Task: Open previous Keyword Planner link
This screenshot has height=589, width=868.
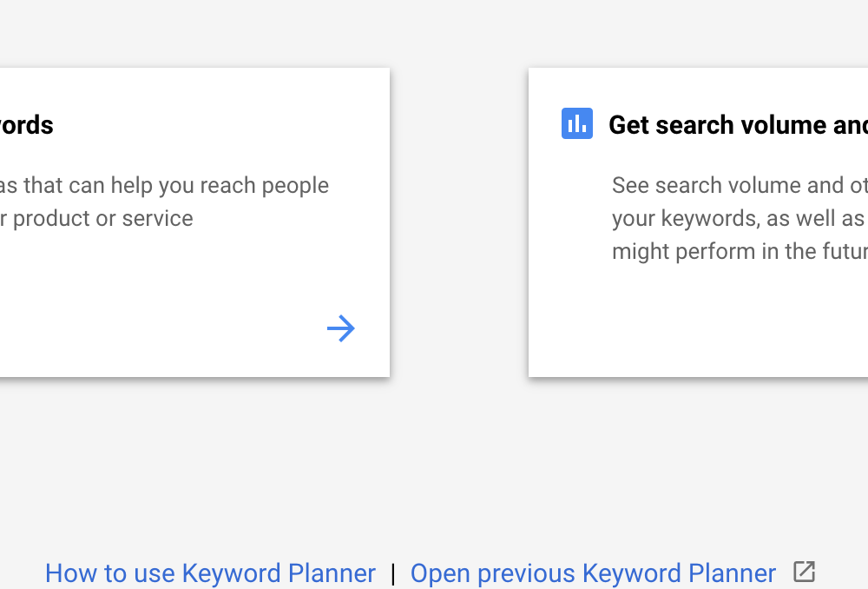Action: [x=593, y=573]
